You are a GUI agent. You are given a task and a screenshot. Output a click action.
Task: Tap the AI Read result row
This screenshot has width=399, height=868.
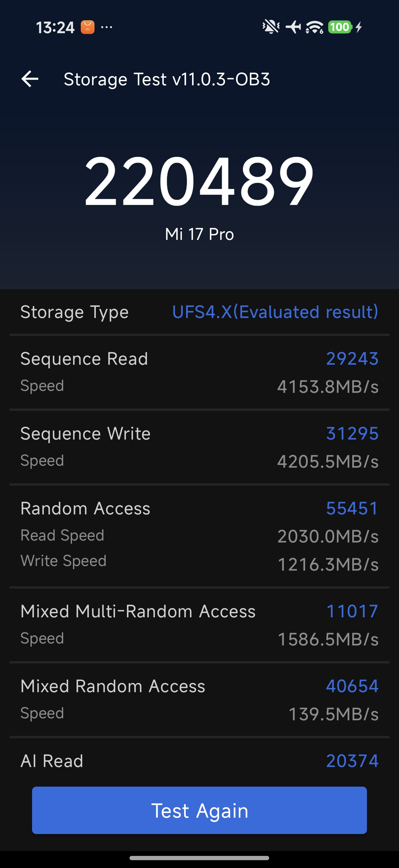tap(199, 761)
